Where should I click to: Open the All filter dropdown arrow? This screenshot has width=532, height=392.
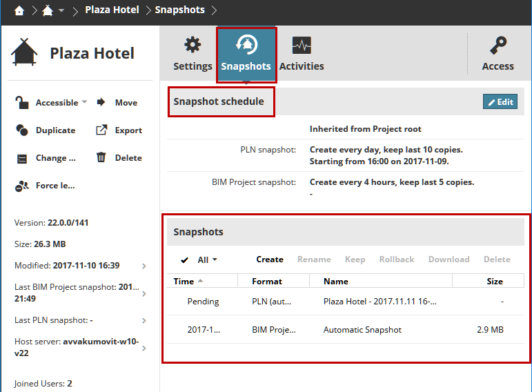(x=215, y=259)
